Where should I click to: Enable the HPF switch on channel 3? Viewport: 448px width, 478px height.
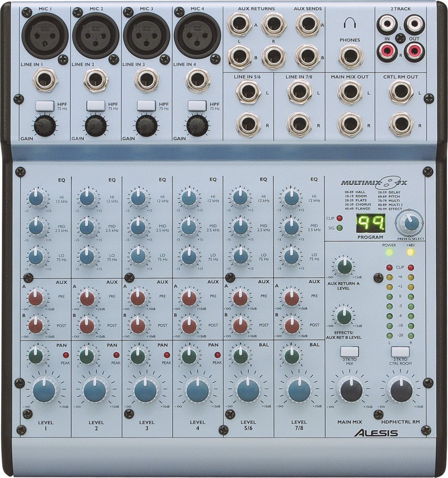(146, 106)
